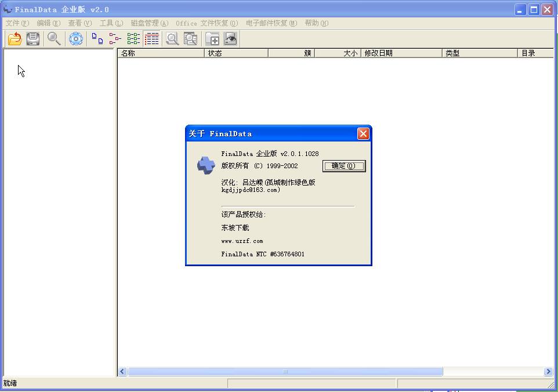Open the 文件 menu

coord(17,23)
